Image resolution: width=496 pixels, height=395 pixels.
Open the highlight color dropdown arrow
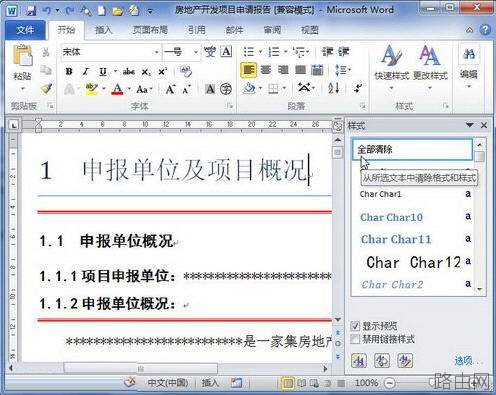click(x=104, y=89)
